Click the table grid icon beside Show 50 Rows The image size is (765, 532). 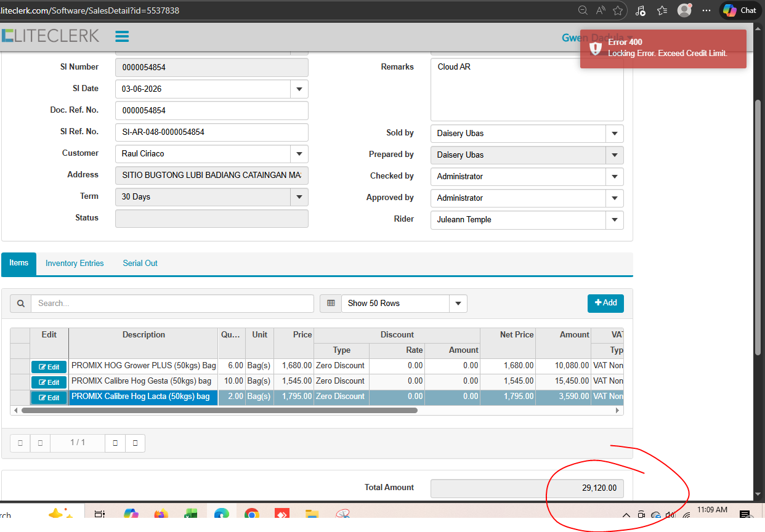pyautogui.click(x=331, y=304)
